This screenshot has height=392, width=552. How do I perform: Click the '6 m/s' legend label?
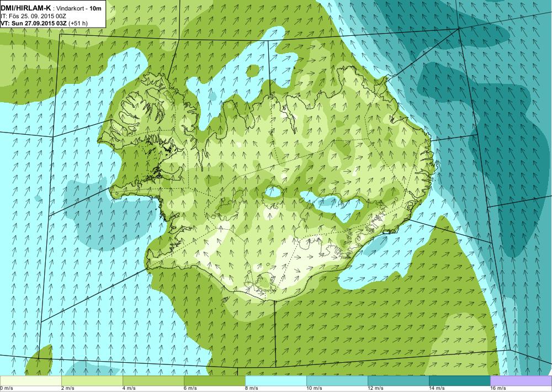tap(190, 389)
